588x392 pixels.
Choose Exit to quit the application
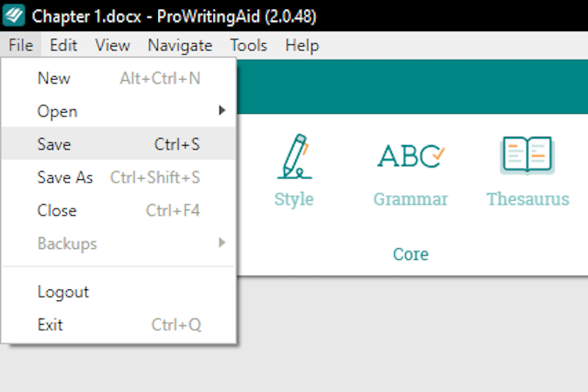[119, 325]
